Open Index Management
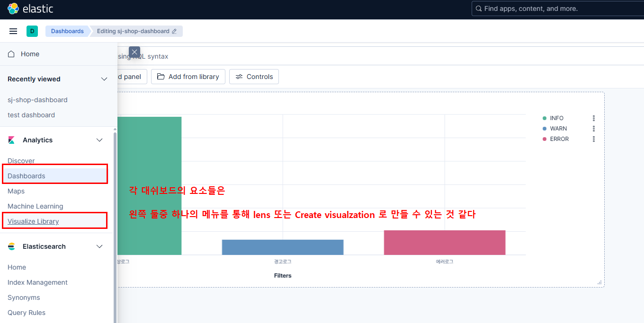 point(37,282)
